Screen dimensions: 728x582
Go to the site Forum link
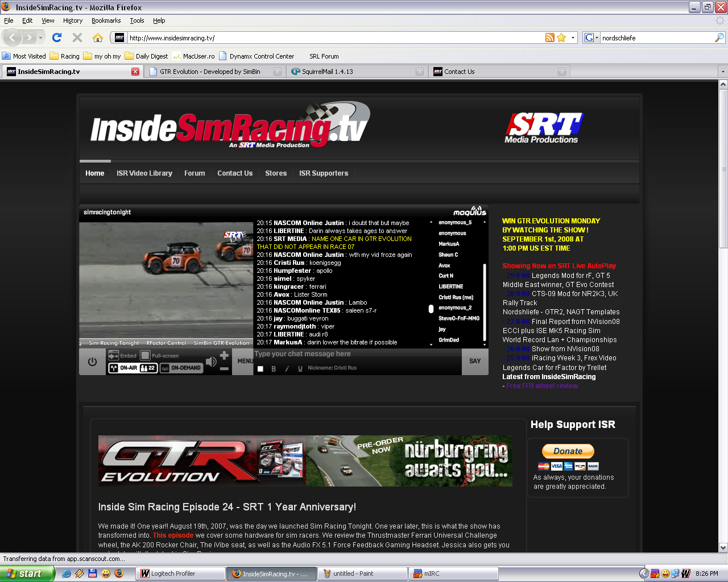click(x=195, y=173)
